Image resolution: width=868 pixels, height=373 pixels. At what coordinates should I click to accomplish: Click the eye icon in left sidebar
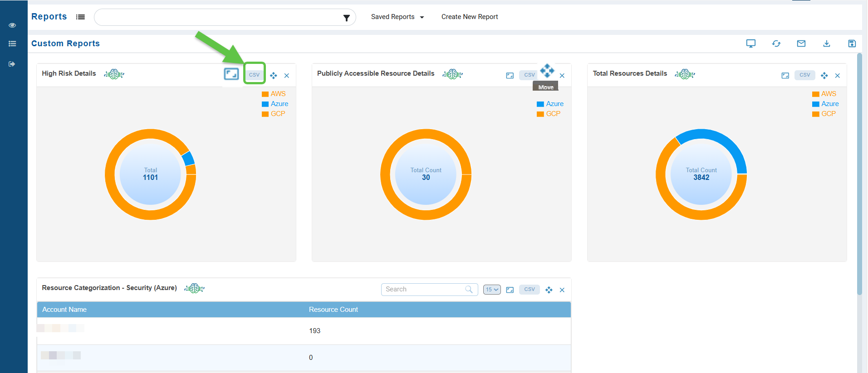coord(12,25)
